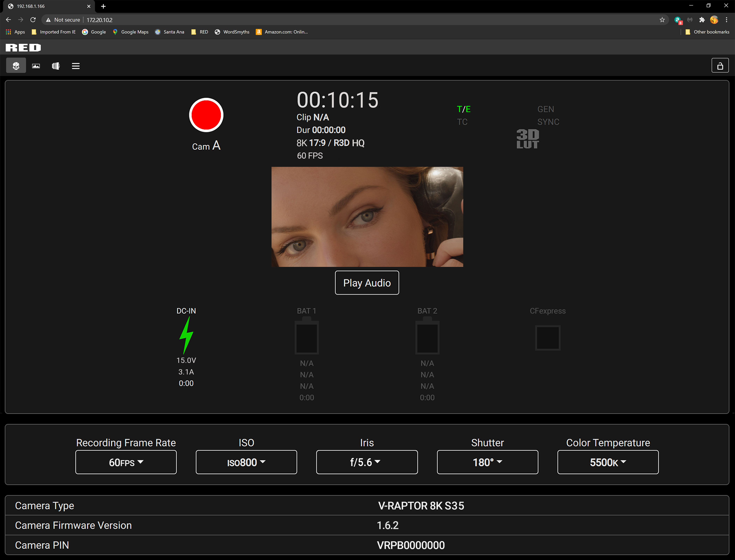This screenshot has width=735, height=560.
Task: Open the ISO800 dropdown
Action: coord(246,462)
